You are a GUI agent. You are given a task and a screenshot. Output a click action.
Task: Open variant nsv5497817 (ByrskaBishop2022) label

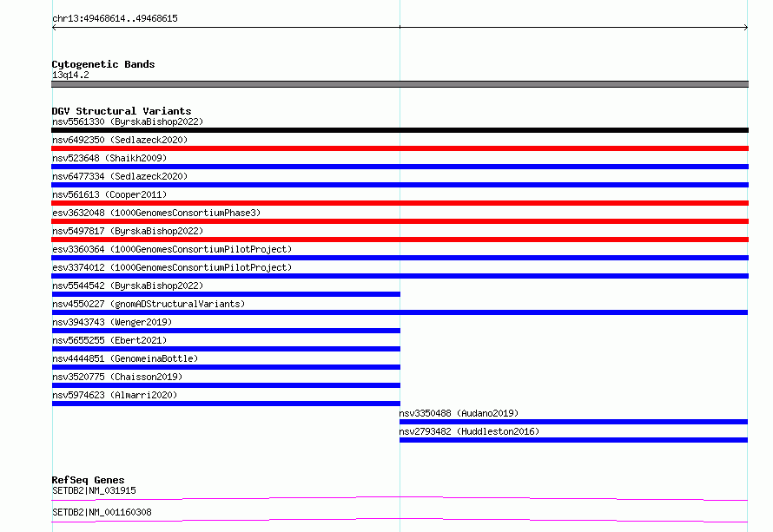[x=128, y=231]
